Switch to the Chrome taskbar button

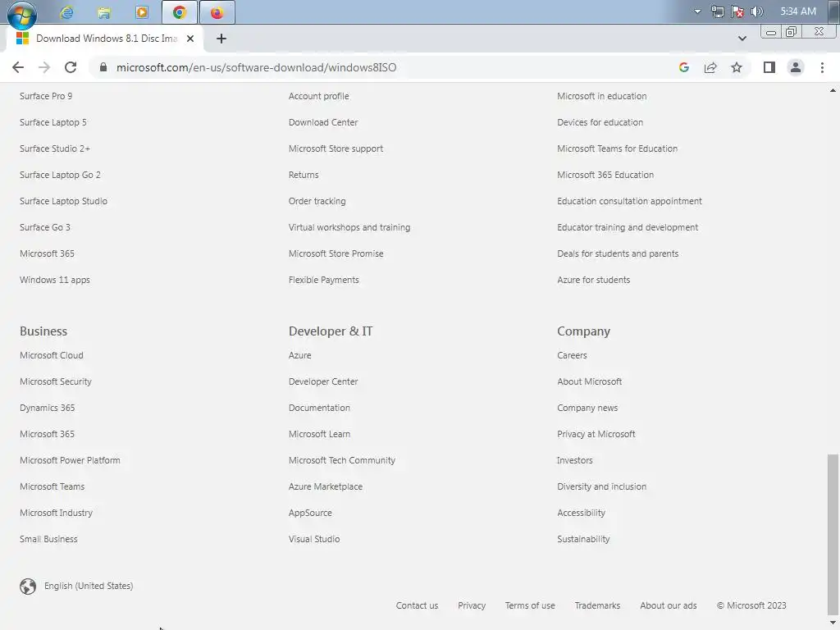coord(180,12)
